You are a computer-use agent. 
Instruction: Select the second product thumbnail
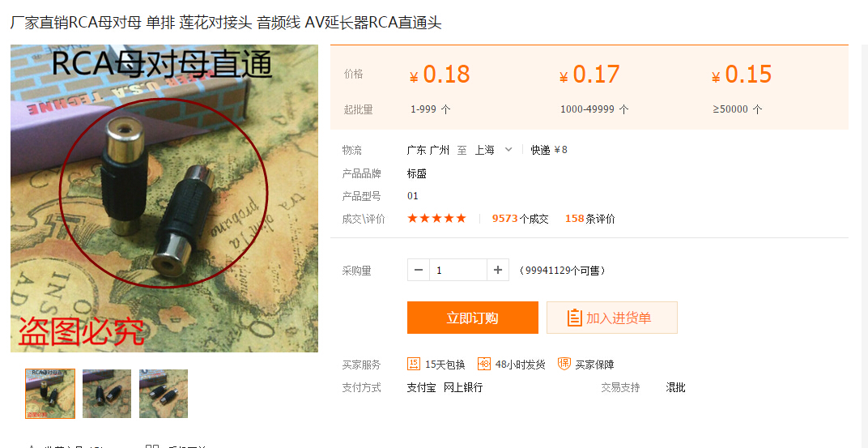(x=107, y=394)
